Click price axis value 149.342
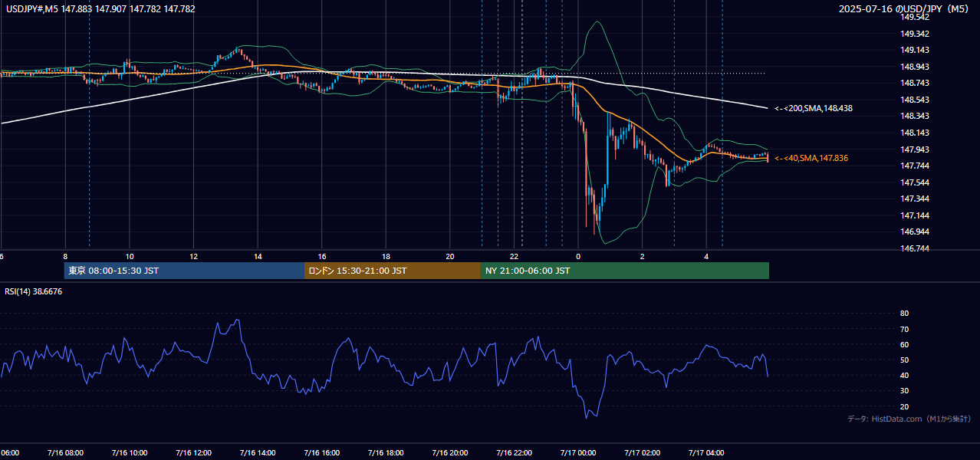Image resolution: width=980 pixels, height=460 pixels. pos(916,34)
